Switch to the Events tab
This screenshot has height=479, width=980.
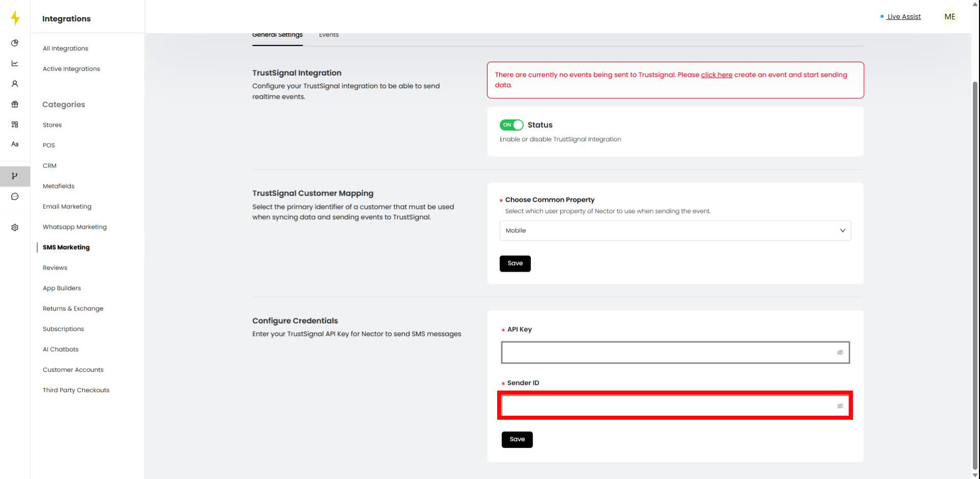coord(328,35)
